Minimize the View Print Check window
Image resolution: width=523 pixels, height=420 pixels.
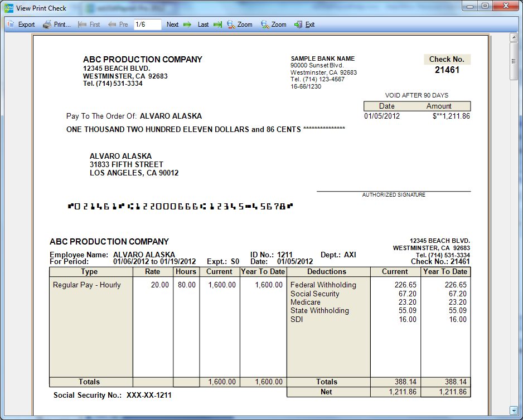tap(471, 6)
